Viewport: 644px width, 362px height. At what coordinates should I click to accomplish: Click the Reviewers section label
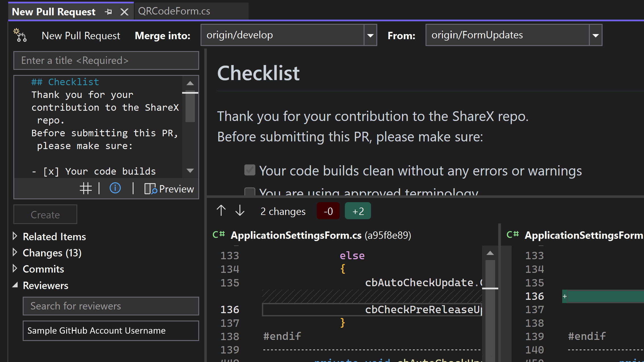[x=45, y=285]
